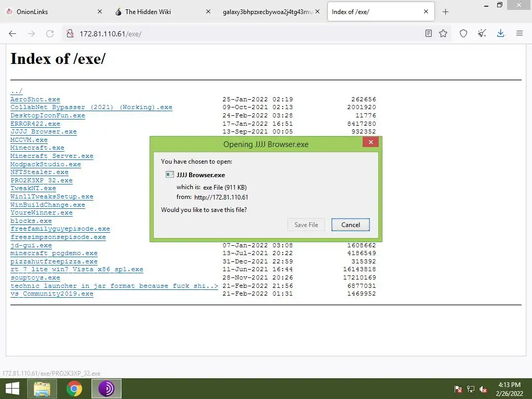Close the galaxy3 onion tab

(317, 11)
